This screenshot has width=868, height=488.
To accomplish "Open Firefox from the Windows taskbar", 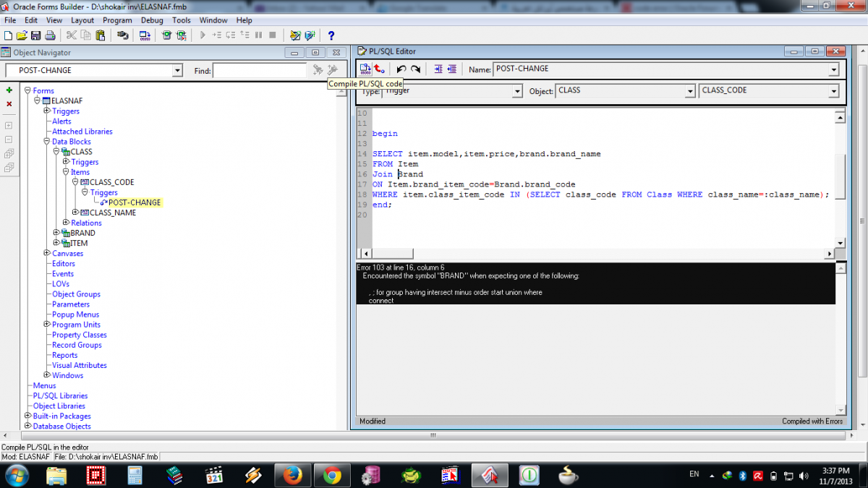I will [x=293, y=475].
